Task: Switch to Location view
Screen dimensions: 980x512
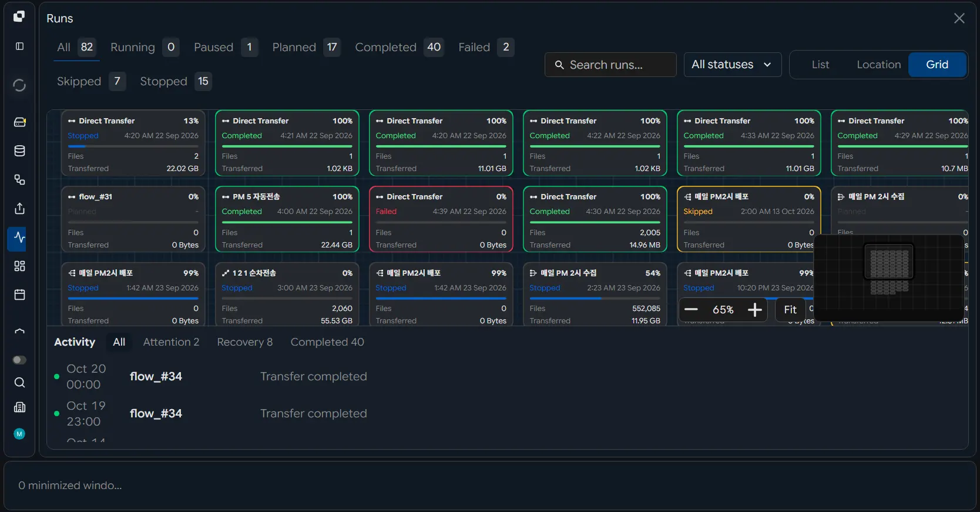Action: pos(878,65)
